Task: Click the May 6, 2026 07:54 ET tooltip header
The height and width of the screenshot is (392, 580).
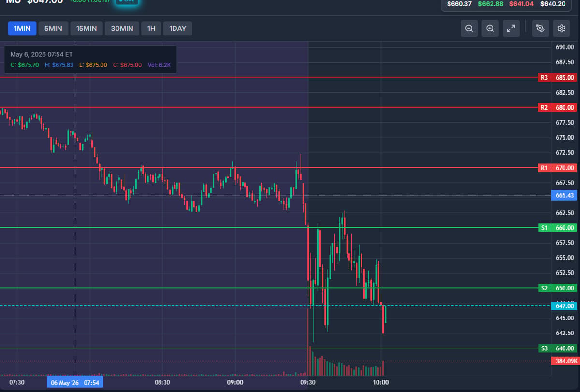Action: coord(42,54)
